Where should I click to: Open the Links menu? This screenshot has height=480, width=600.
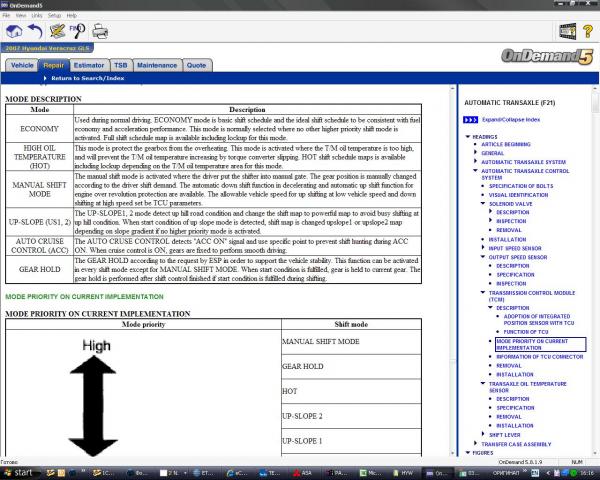click(x=37, y=15)
